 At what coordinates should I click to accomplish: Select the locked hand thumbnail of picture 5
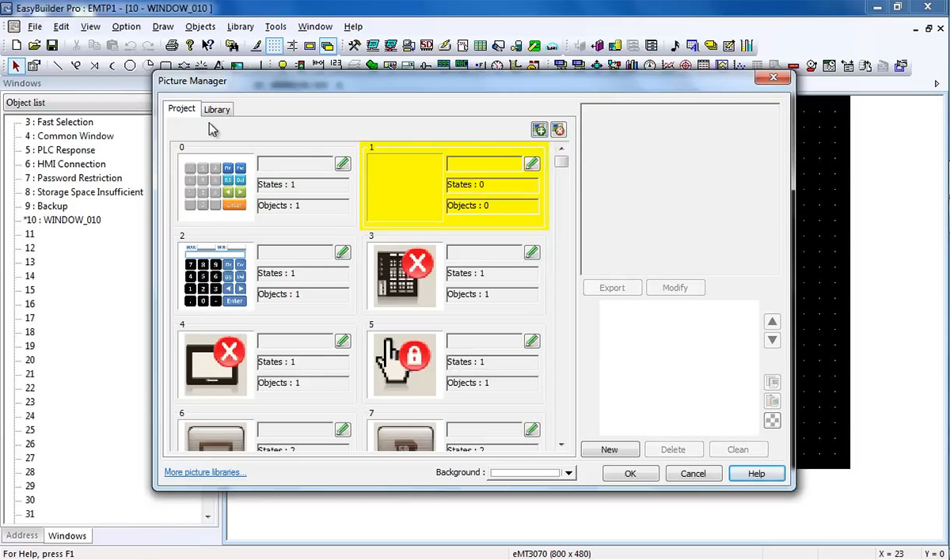(x=405, y=365)
